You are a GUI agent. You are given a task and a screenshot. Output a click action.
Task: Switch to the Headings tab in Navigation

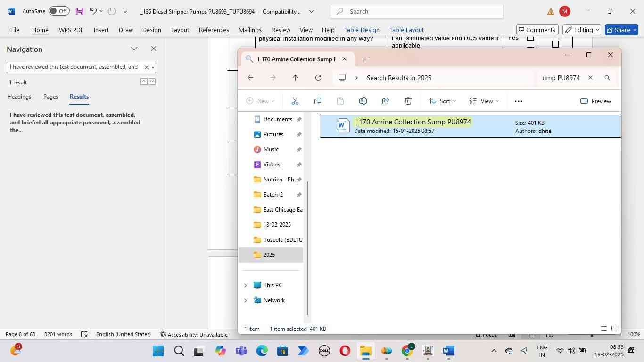coord(19,97)
